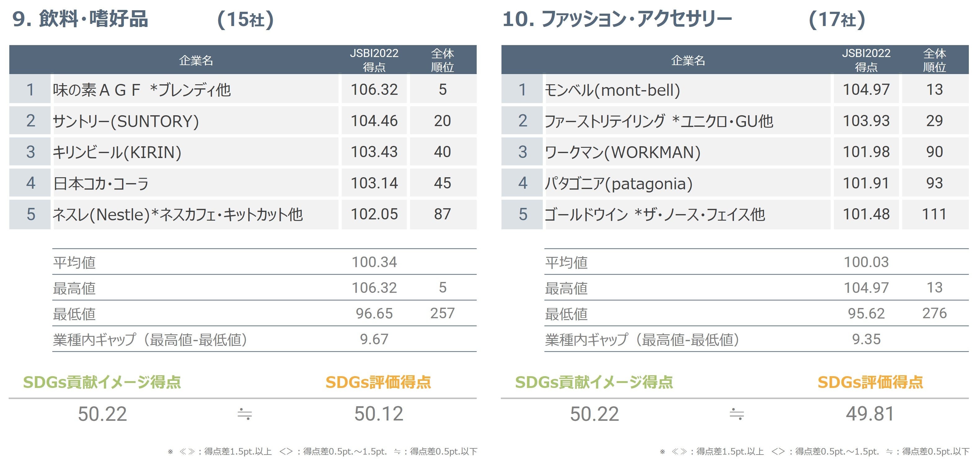Click the score 106.32 in the AGF row
Viewport: 980px width, 462px height.
pyautogui.click(x=374, y=90)
